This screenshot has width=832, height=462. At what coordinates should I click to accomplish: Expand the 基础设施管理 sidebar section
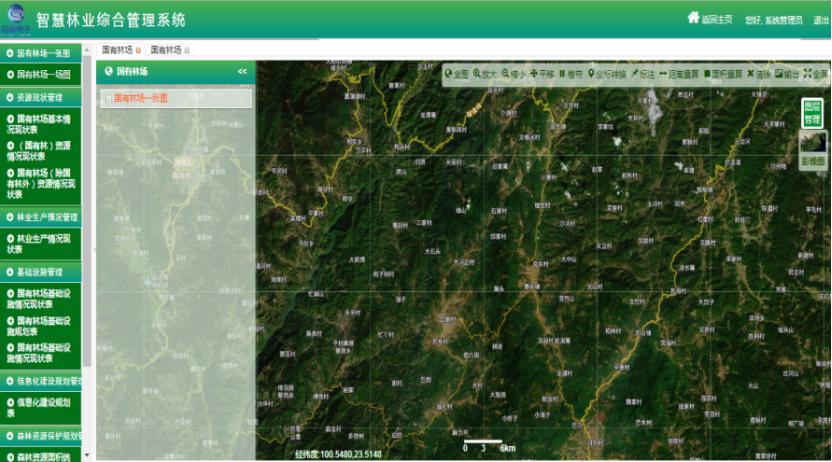click(44, 271)
